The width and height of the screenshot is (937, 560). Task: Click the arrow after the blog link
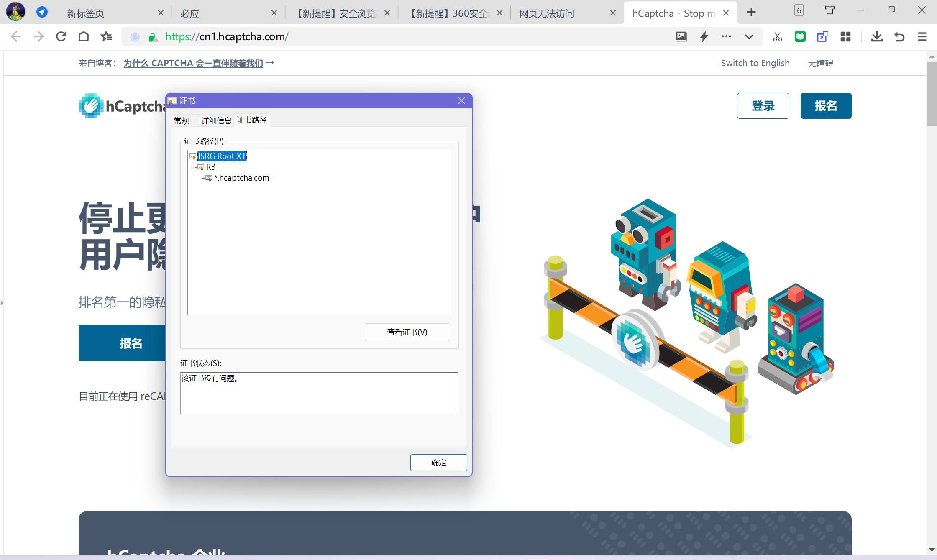(270, 63)
